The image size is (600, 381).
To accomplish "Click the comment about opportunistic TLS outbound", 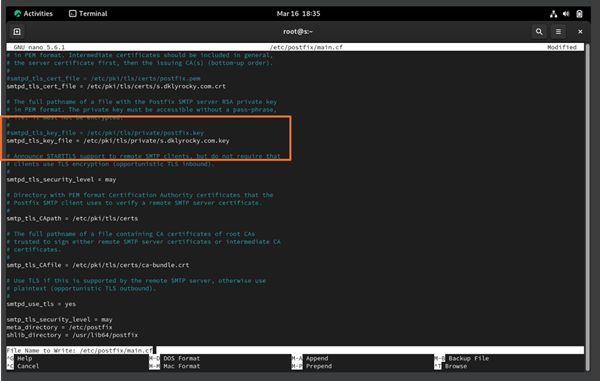I will point(81,288).
